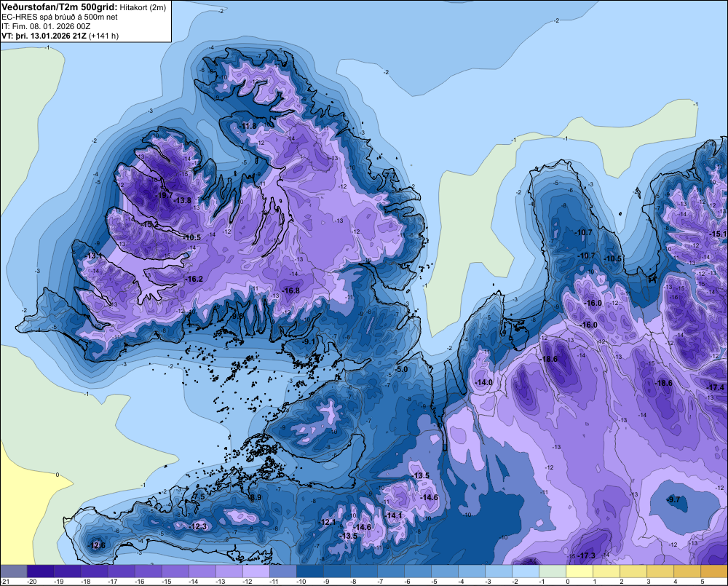Click the -12.6 label in the southwest
Image resolution: width=728 pixels, height=586 pixels.
(x=97, y=545)
